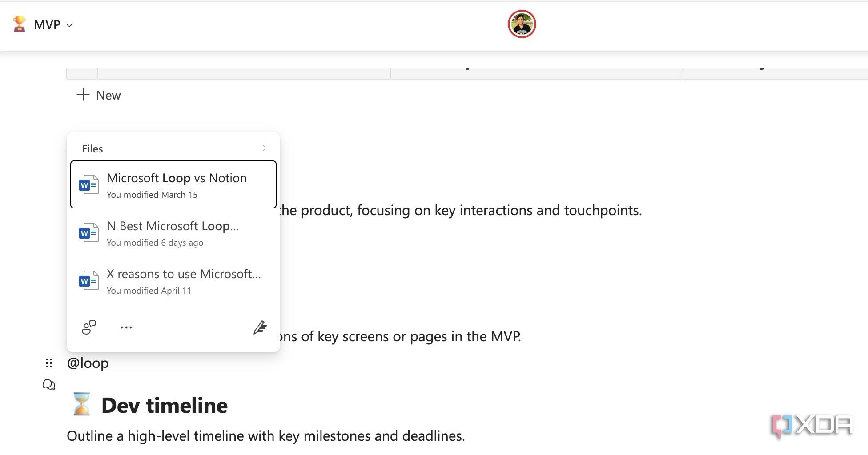Create an item with the New button

pyautogui.click(x=98, y=95)
